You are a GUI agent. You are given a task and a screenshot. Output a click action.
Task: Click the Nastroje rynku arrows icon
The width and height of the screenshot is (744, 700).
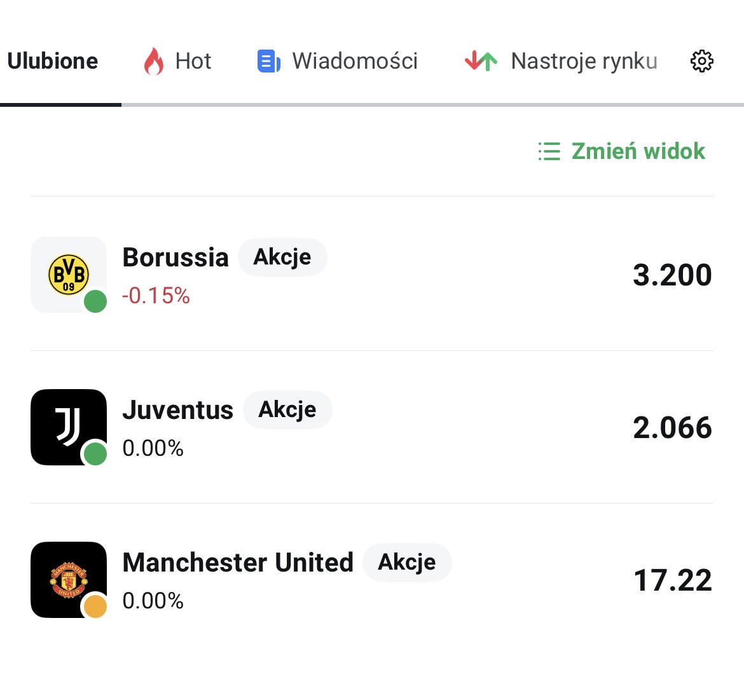coord(481,61)
